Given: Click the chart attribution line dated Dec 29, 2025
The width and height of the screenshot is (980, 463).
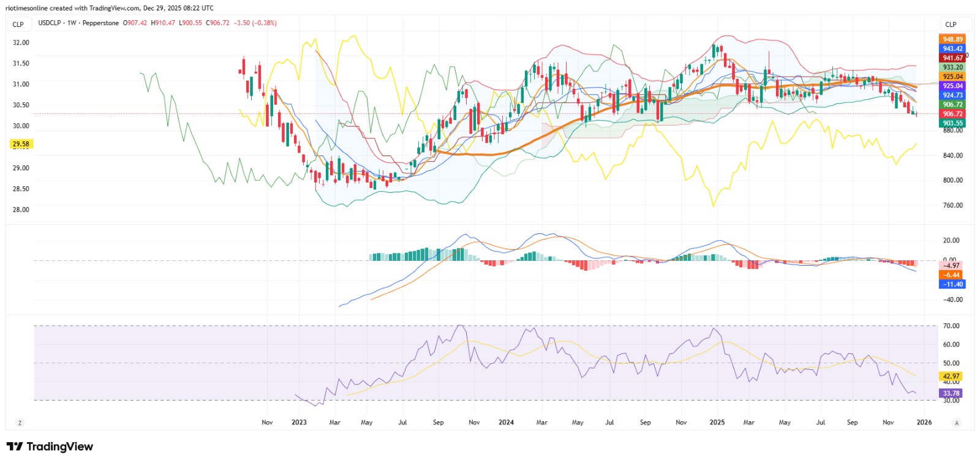Looking at the screenshot, I should pyautogui.click(x=110, y=8).
